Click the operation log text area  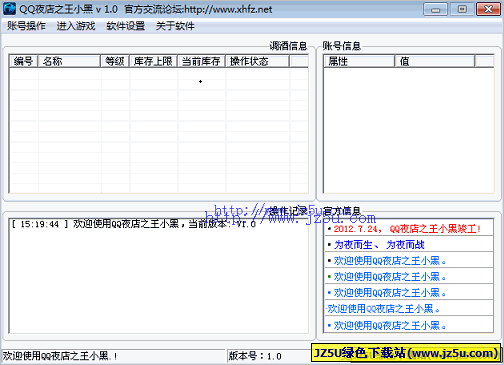[x=159, y=276]
